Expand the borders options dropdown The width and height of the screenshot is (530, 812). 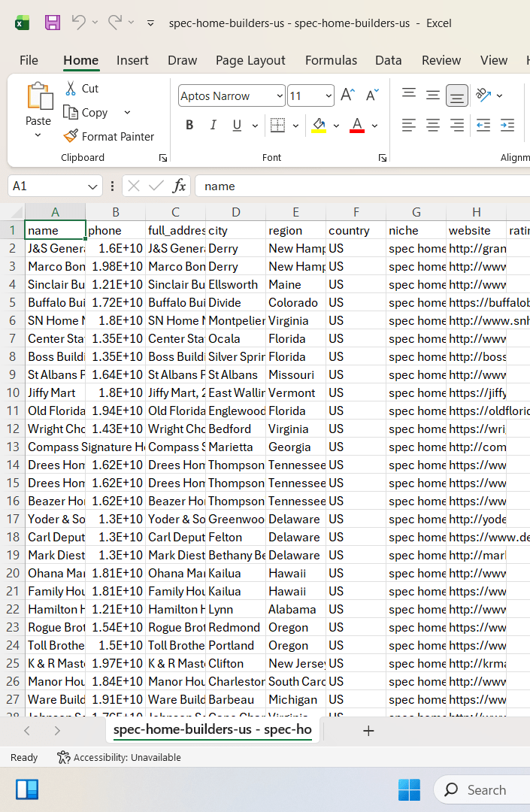pyautogui.click(x=296, y=126)
